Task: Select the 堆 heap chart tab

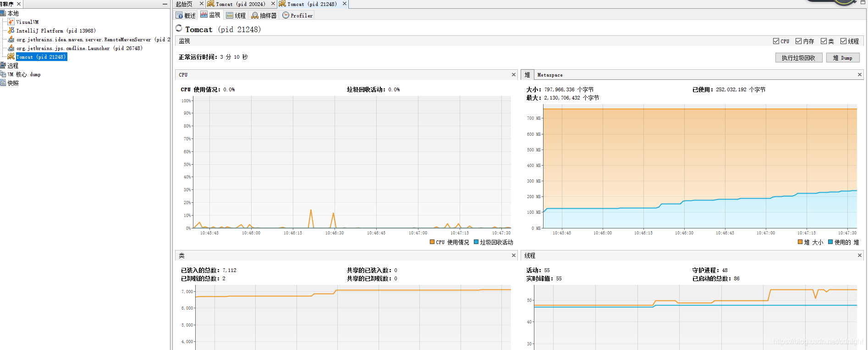Action: click(x=527, y=75)
